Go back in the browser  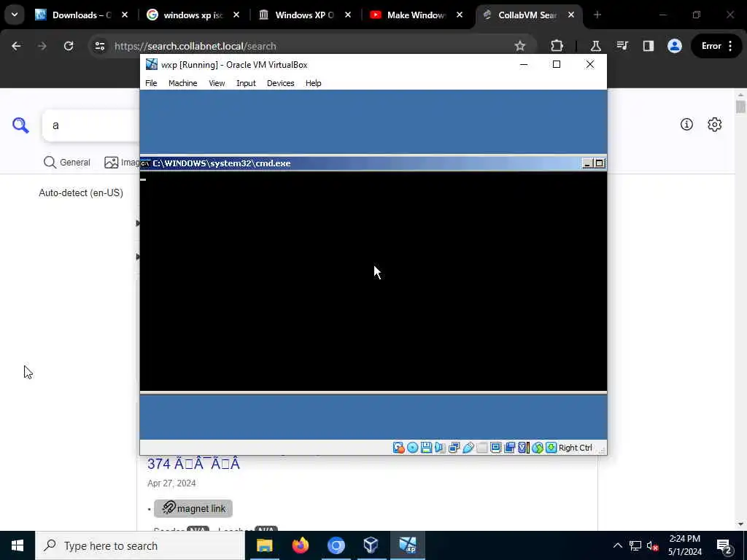[x=16, y=46]
